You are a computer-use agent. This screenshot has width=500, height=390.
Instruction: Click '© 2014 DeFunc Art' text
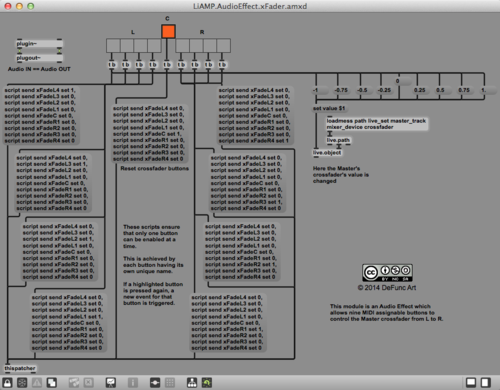click(387, 288)
